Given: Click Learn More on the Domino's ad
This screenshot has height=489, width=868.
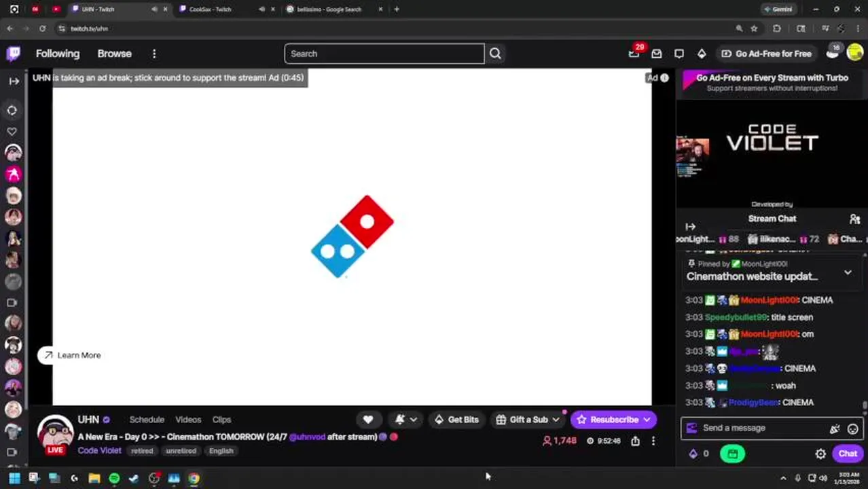Looking at the screenshot, I should (x=70, y=355).
